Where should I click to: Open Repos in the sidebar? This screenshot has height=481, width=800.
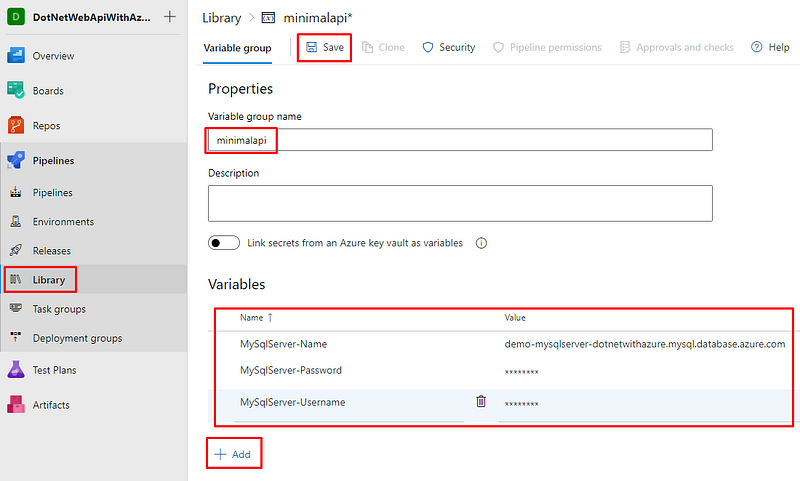pos(46,125)
